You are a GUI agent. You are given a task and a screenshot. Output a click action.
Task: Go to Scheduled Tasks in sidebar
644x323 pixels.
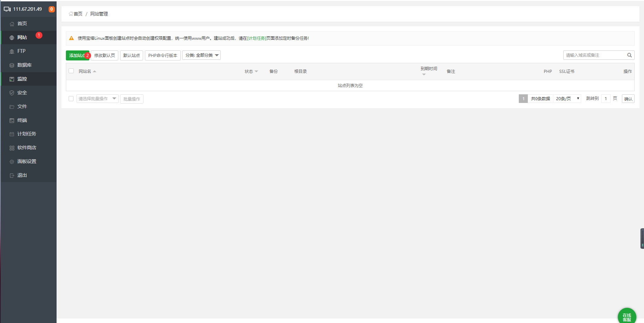tap(27, 134)
